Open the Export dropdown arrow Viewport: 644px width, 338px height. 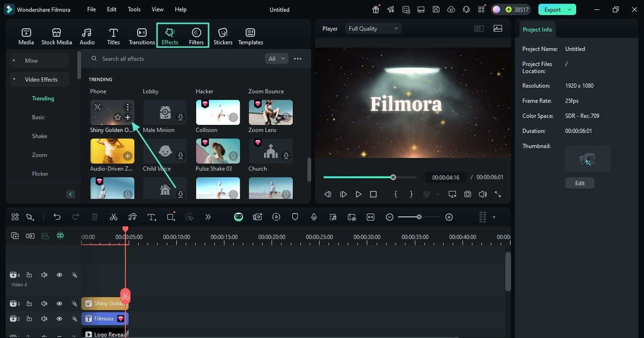point(570,9)
